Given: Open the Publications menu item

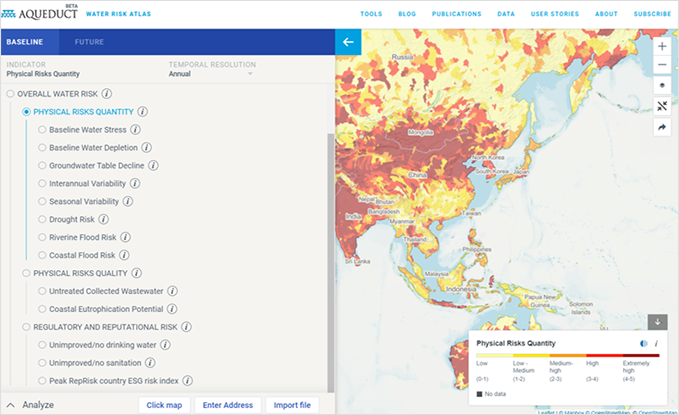Looking at the screenshot, I should point(456,14).
